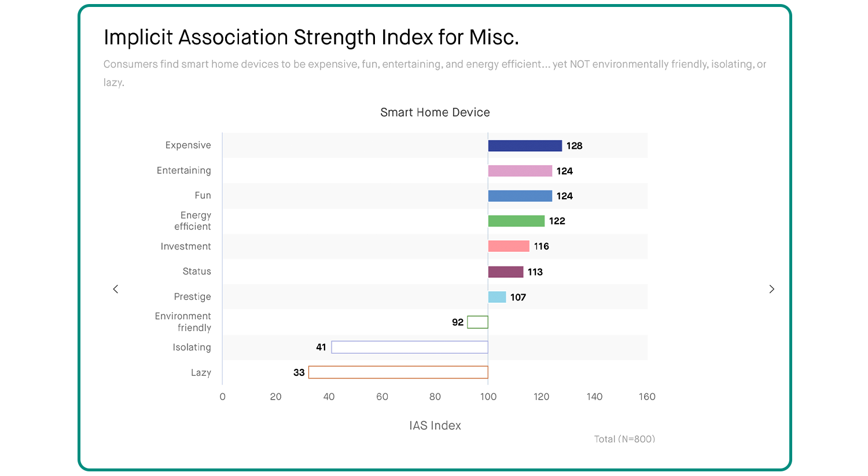Screen dimensions: 868x476
Task: Select the green Energy efficient bar
Action: (516, 221)
